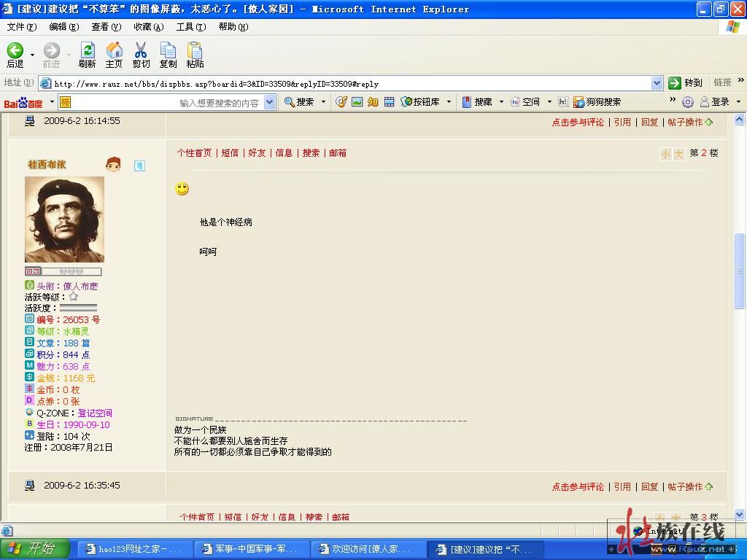The width and height of the screenshot is (747, 560).
Task: Go to 主页 home icon
Action: tap(115, 51)
